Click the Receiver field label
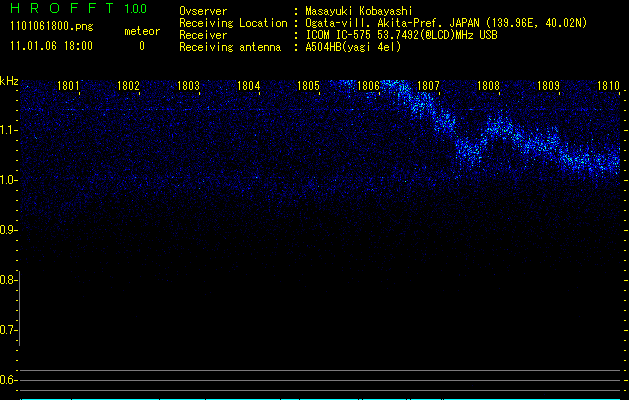 coord(203,35)
